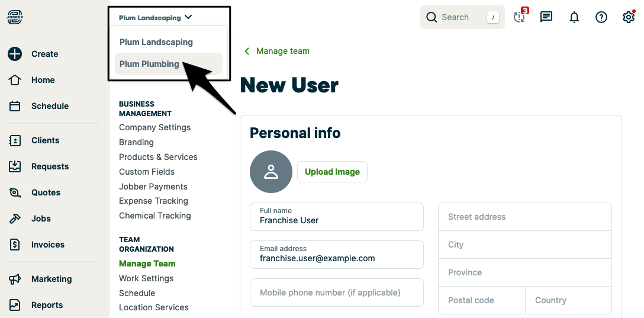Click the Search box

(x=462, y=17)
